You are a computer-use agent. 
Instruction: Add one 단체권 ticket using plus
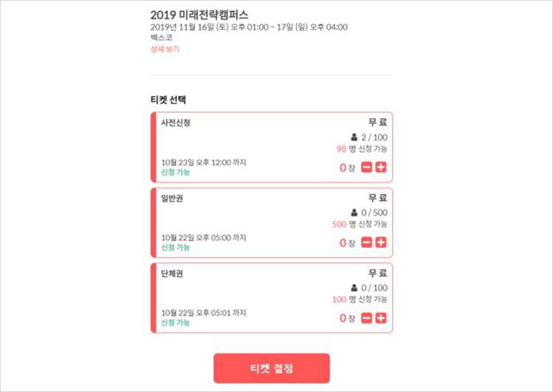381,318
